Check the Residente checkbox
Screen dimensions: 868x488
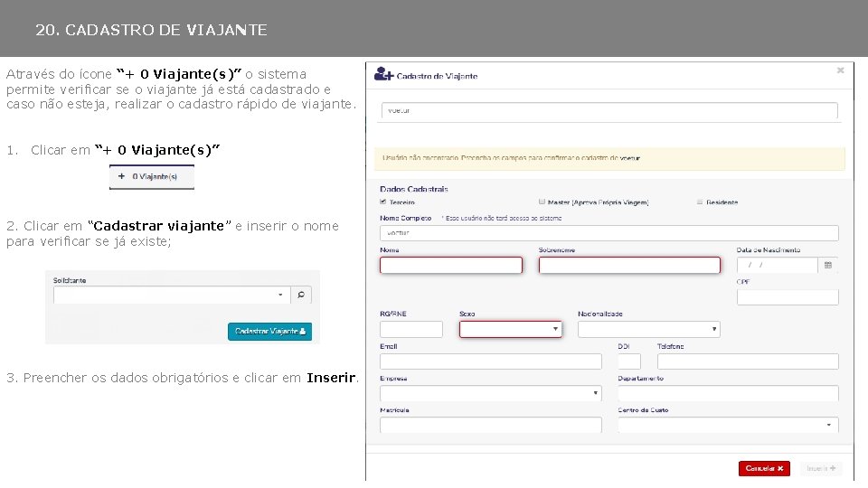point(700,202)
